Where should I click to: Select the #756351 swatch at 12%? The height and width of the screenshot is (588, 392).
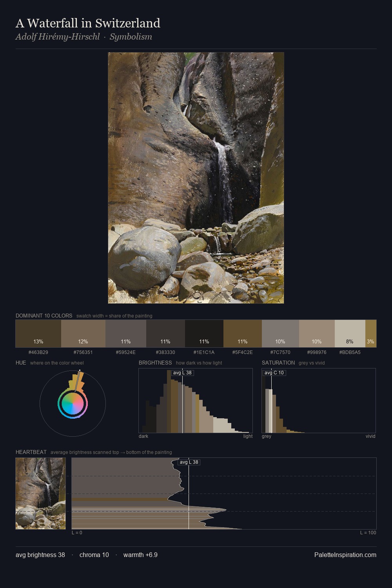coord(83,334)
